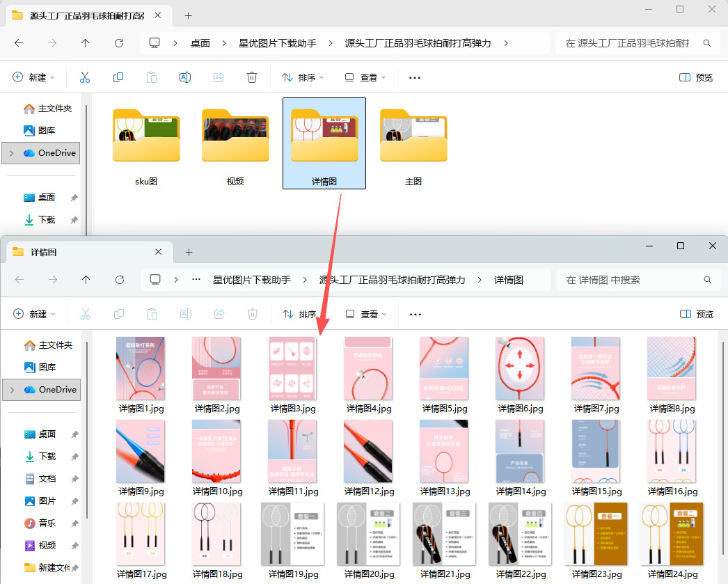Click the up-arrow in the 详情图 window
Image resolution: width=728 pixels, height=584 pixels.
click(x=86, y=280)
